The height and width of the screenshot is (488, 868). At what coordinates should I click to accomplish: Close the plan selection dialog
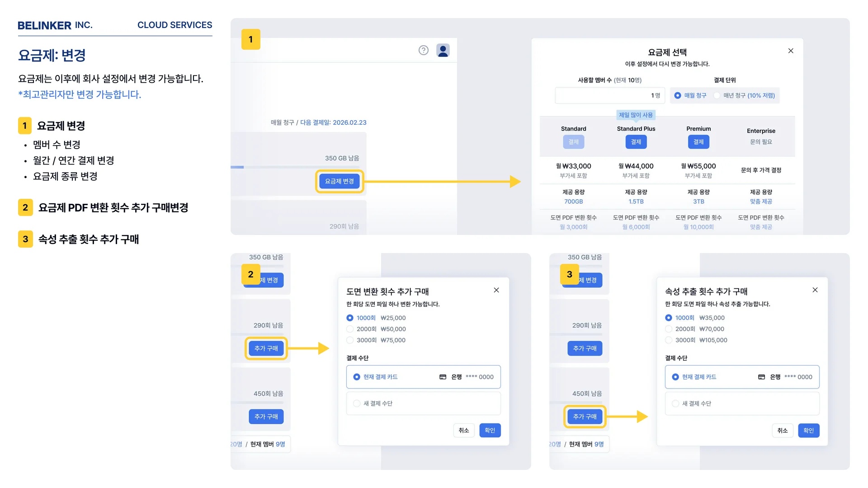[791, 51]
